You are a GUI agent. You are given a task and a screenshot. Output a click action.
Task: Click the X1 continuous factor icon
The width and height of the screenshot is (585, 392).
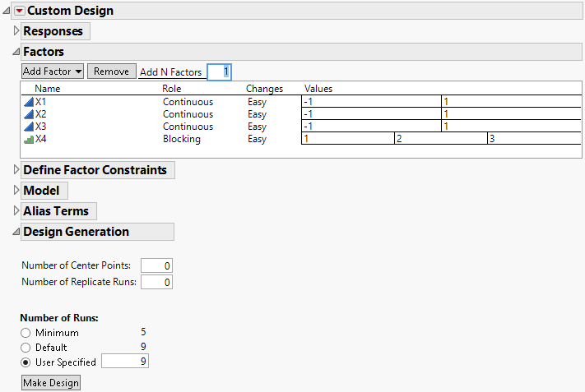pos(29,102)
